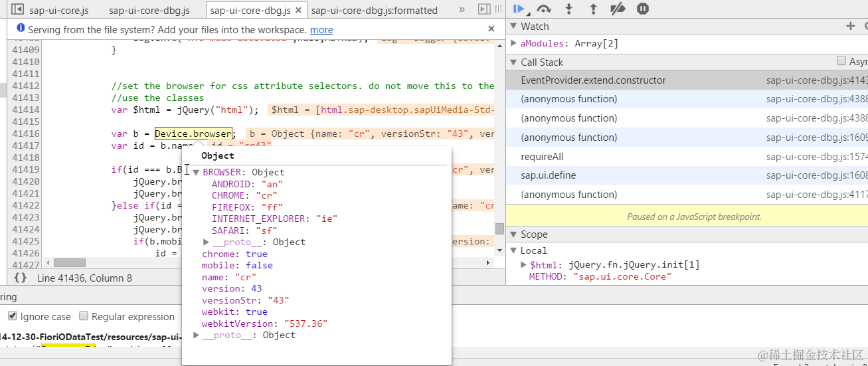The image size is (868, 366).
Task: Add a watch expression with plus icon
Action: (x=850, y=27)
